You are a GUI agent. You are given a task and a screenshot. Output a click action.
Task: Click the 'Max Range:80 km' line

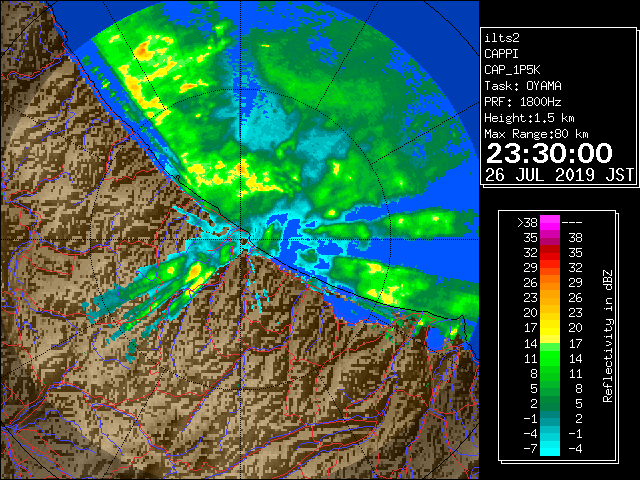pos(536,134)
